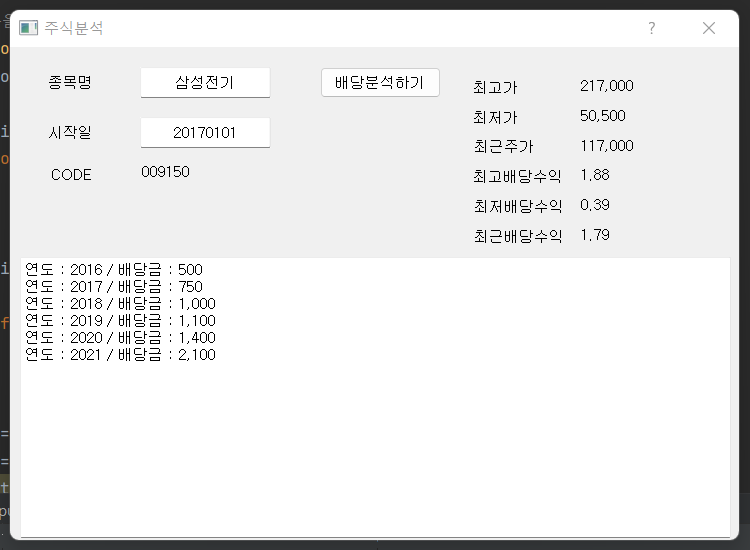The width and height of the screenshot is (750, 550).
Task: Click the 최고배당수익 value 1.88
Action: coord(595,175)
